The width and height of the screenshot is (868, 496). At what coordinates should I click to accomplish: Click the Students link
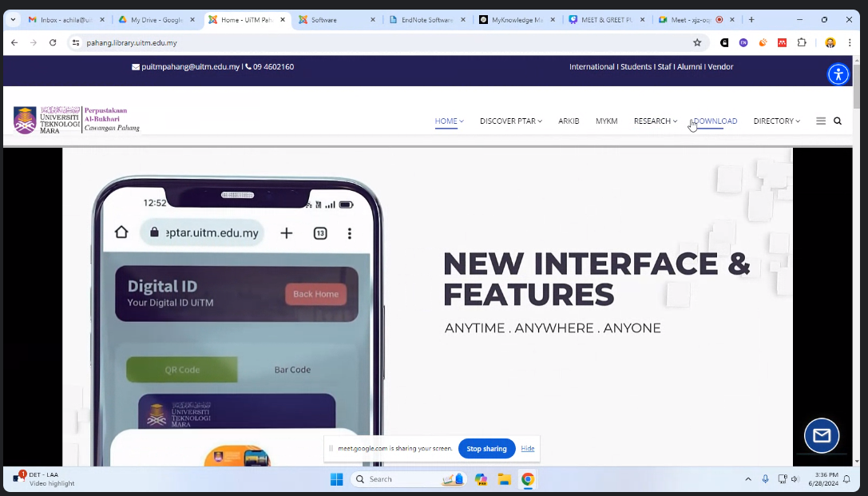click(636, 66)
